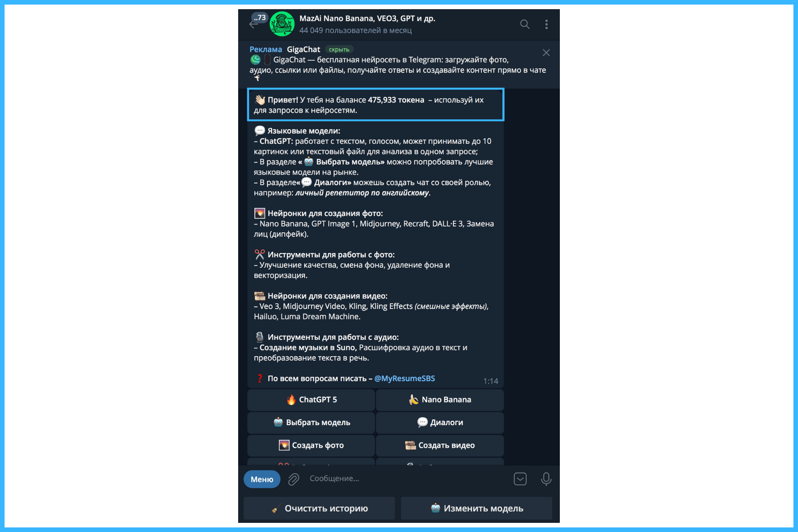Open the MazAi bot avatar profile
The height and width of the screenshot is (532, 798).
click(x=282, y=24)
